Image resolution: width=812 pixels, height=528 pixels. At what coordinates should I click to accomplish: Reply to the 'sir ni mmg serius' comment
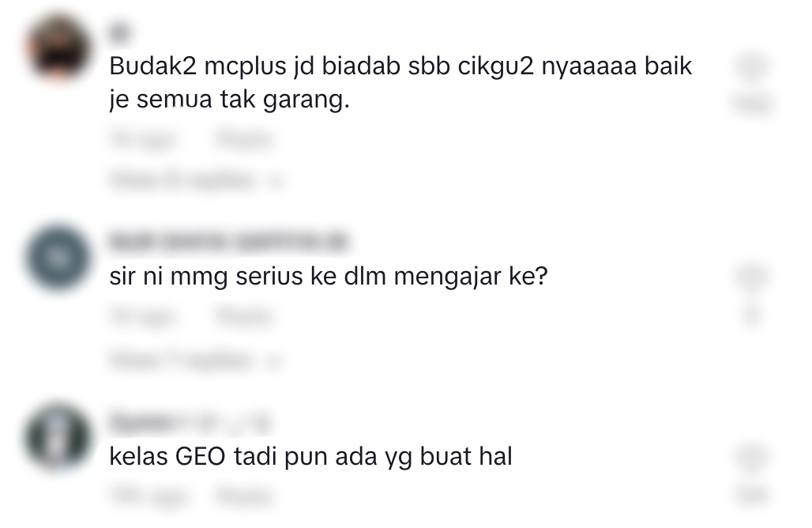tap(244, 317)
